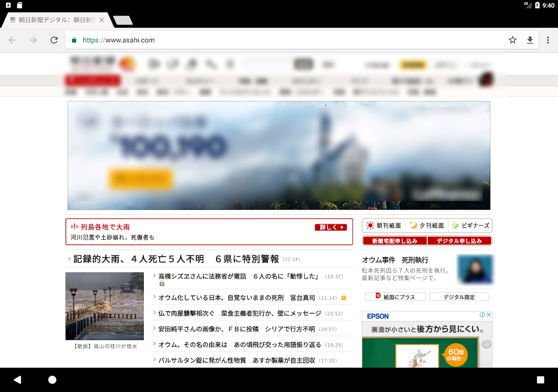Tap Android back navigation button
Screen dimensions: 558x392
18,380
